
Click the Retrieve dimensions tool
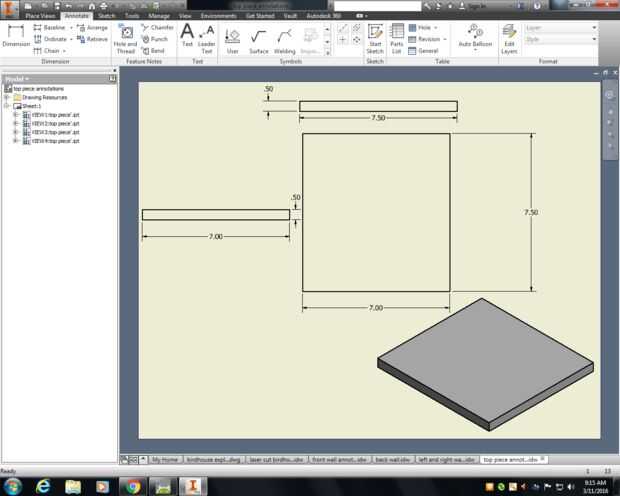92,39
